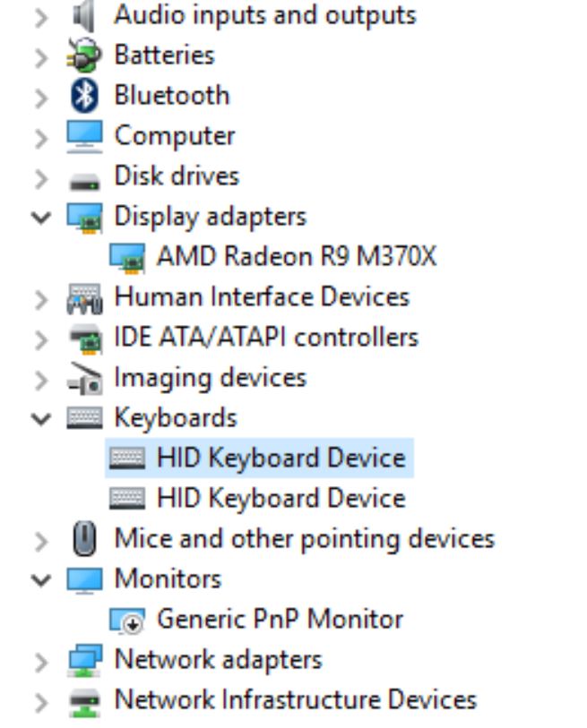
Task: Collapse the Display adapters category
Action: (41, 217)
